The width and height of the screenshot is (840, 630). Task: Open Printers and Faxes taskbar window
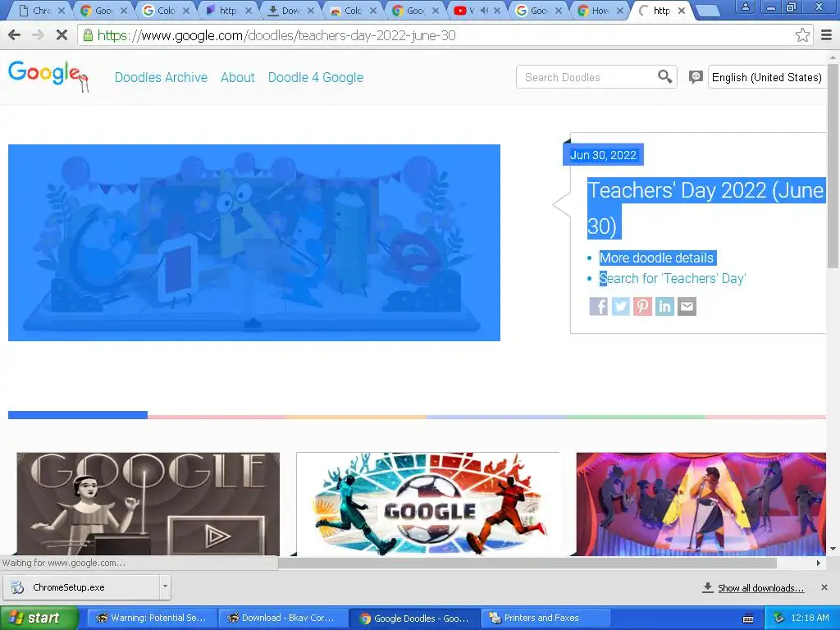click(546, 618)
